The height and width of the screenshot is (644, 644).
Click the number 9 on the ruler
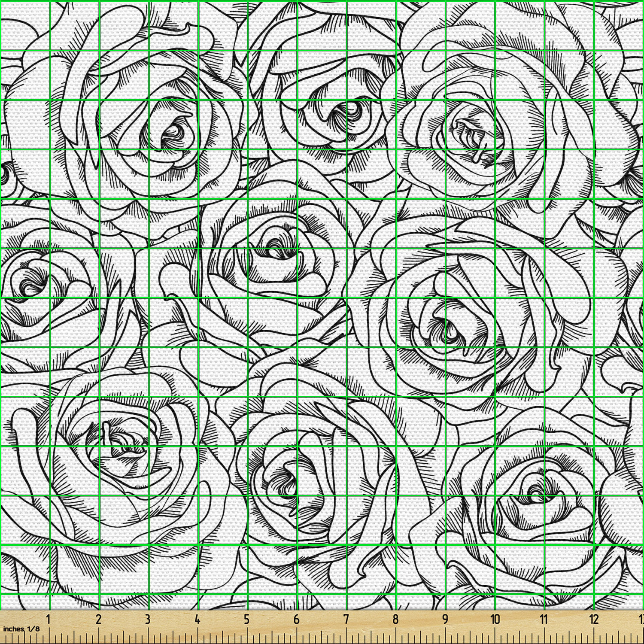(x=445, y=619)
